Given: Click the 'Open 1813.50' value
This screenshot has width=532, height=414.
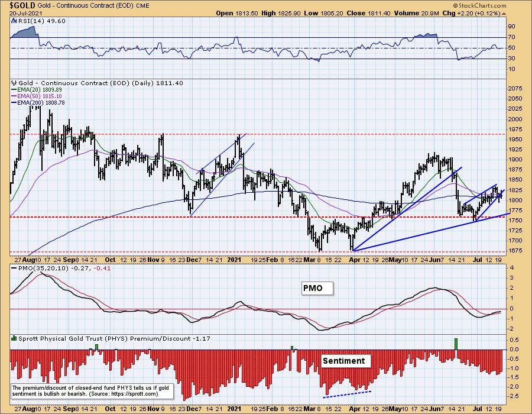Looking at the screenshot, I should [237, 13].
